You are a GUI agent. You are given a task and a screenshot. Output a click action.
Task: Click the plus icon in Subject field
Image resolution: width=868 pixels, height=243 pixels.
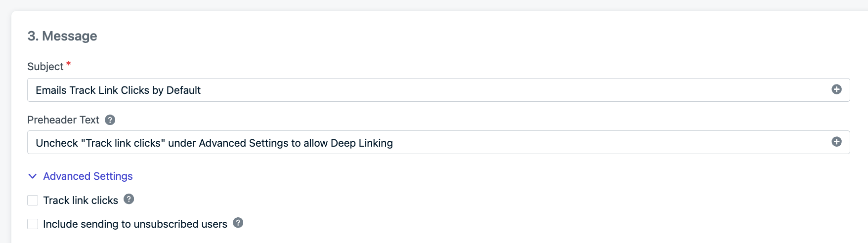click(x=836, y=89)
